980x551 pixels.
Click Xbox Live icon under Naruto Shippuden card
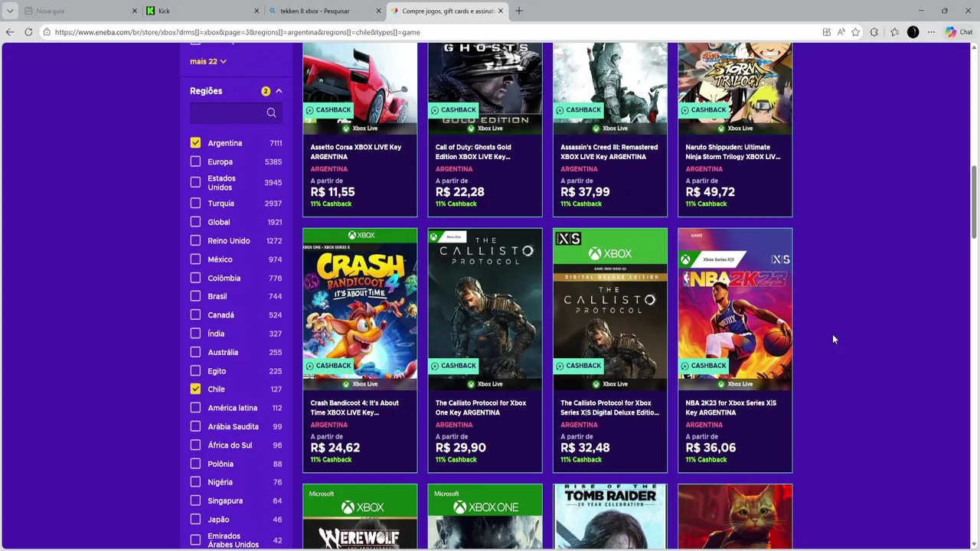point(721,129)
